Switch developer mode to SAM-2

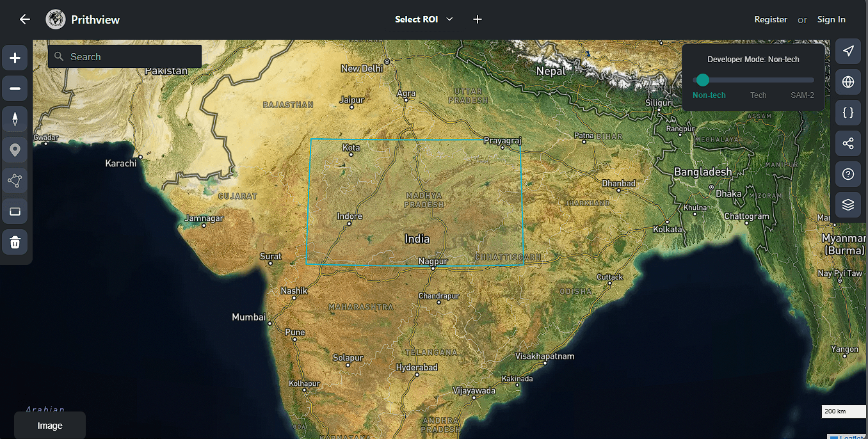(x=802, y=95)
